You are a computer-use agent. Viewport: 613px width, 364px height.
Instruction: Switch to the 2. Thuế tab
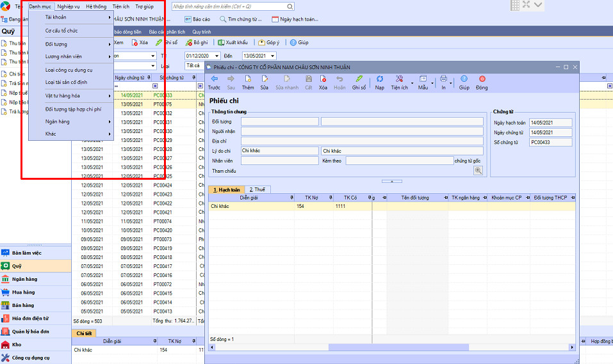tap(257, 189)
